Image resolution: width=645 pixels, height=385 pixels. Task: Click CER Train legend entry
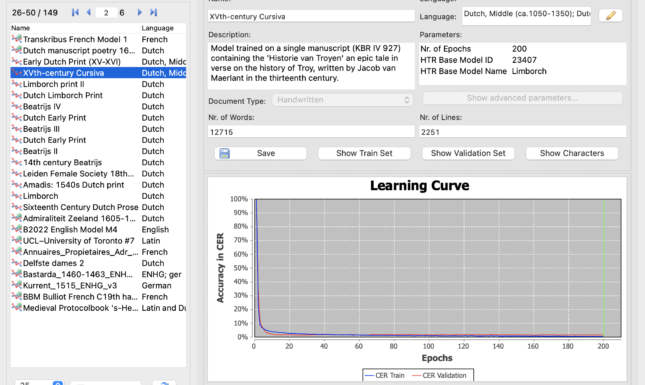385,375
